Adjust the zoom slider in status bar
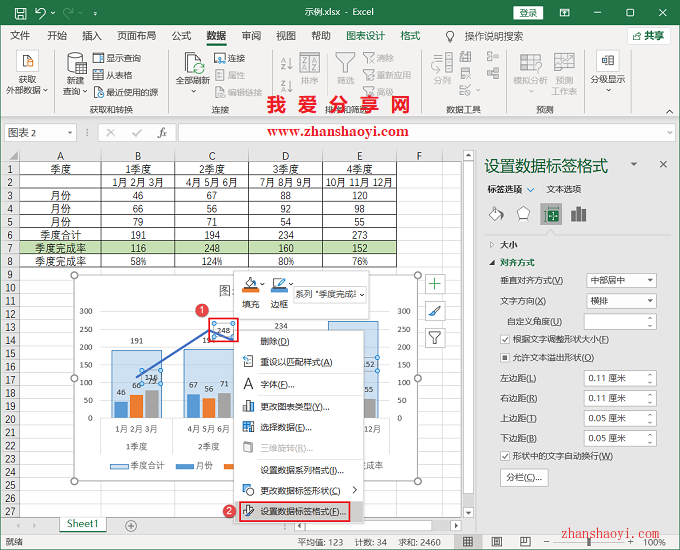 tap(588, 542)
